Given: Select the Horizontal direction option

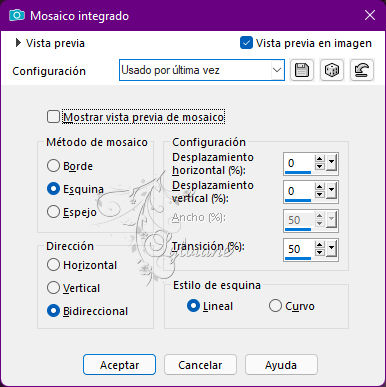Looking at the screenshot, I should pyautogui.click(x=53, y=265).
